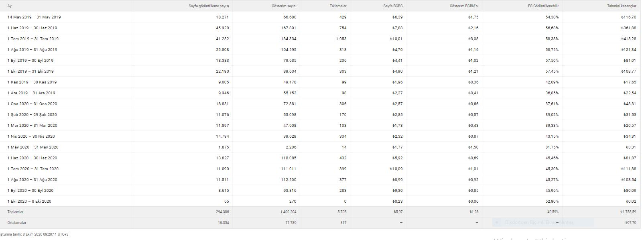644x240 pixels.
Task: Click the Toplamlar summary row label
Action: click(x=15, y=212)
